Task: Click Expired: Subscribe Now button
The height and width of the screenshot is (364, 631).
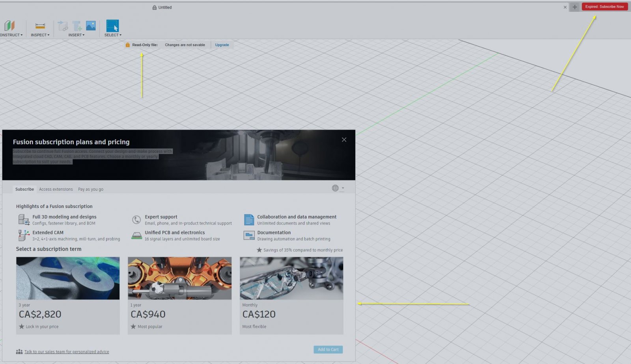Action: 605,7
